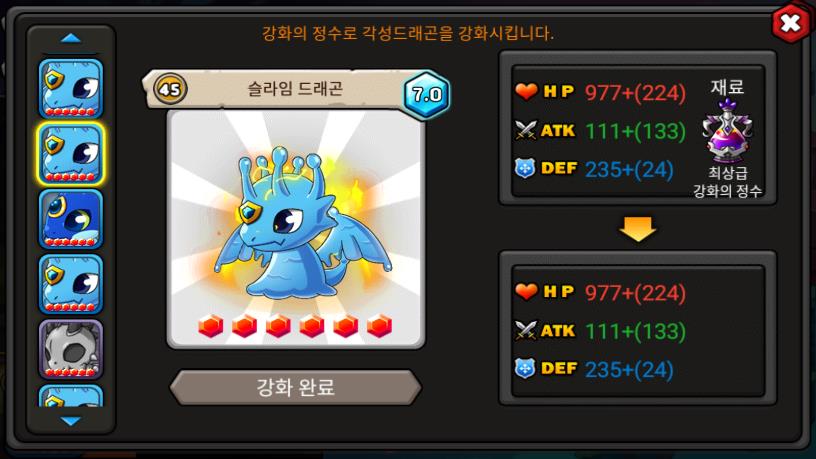Viewport: 816px width, 459px height.
Task: Click the yellow downward arrow between the stat panels
Action: tap(638, 229)
